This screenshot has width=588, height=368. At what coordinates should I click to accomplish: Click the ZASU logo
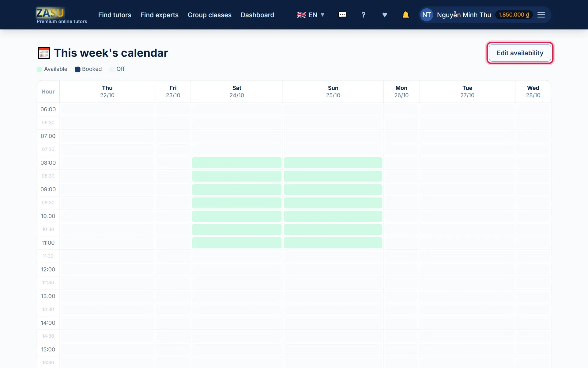(50, 13)
